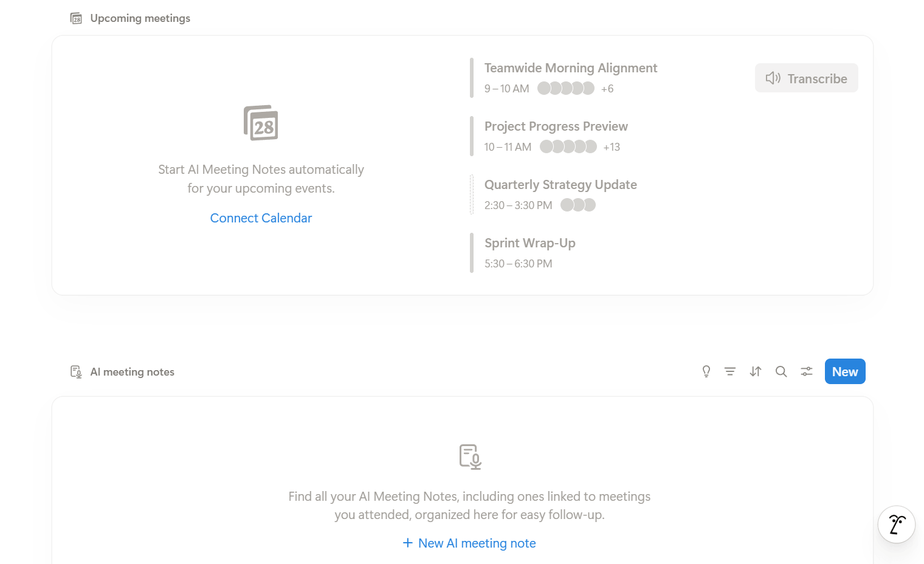Open the Connect Calendar link
The width and height of the screenshot is (924, 564).
point(261,218)
